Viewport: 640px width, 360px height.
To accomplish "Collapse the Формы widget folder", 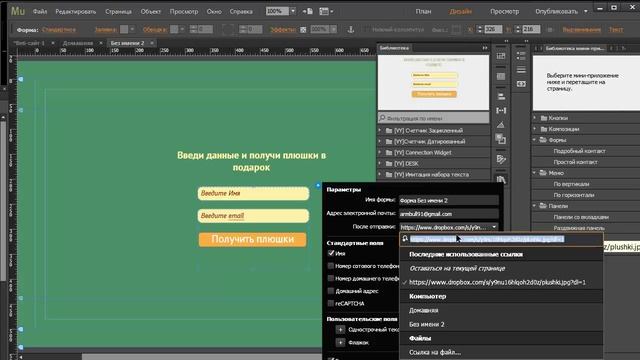I will [x=535, y=140].
